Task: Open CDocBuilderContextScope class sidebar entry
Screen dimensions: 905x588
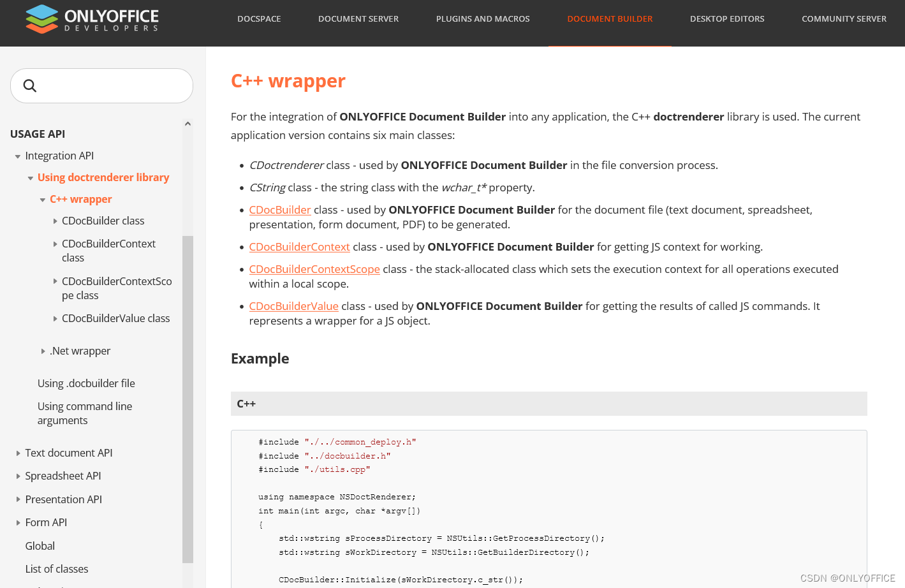Action: [117, 288]
